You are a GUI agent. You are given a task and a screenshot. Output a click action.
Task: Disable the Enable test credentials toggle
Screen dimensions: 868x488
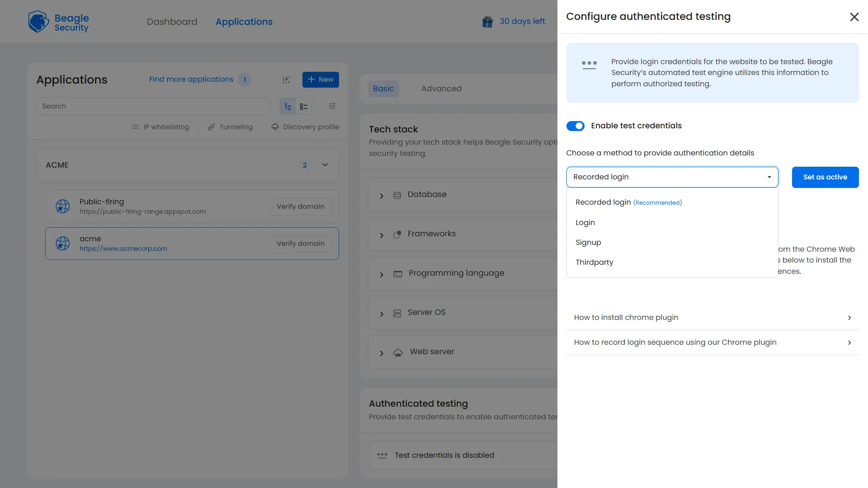[575, 126]
